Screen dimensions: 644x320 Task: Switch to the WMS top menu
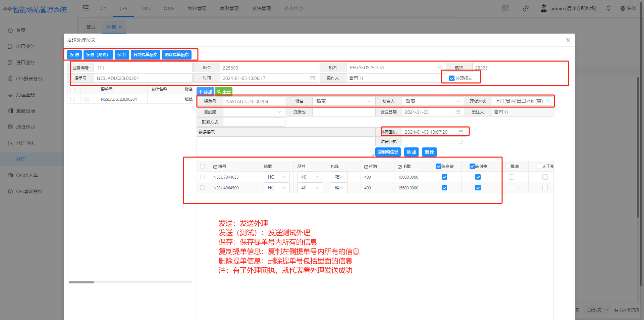168,8
